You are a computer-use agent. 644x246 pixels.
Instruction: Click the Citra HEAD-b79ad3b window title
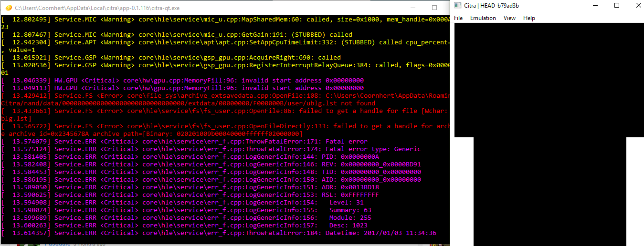[x=492, y=6]
